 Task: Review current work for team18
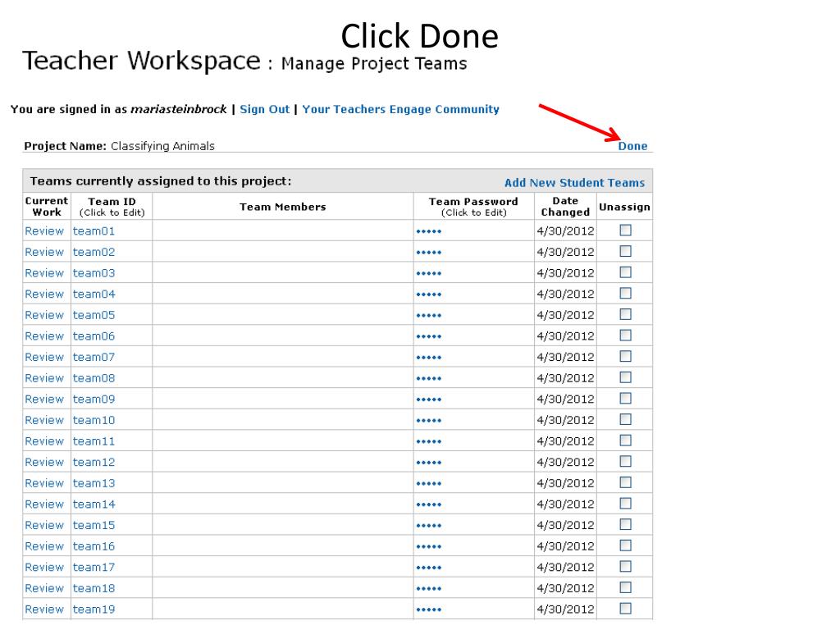44,588
